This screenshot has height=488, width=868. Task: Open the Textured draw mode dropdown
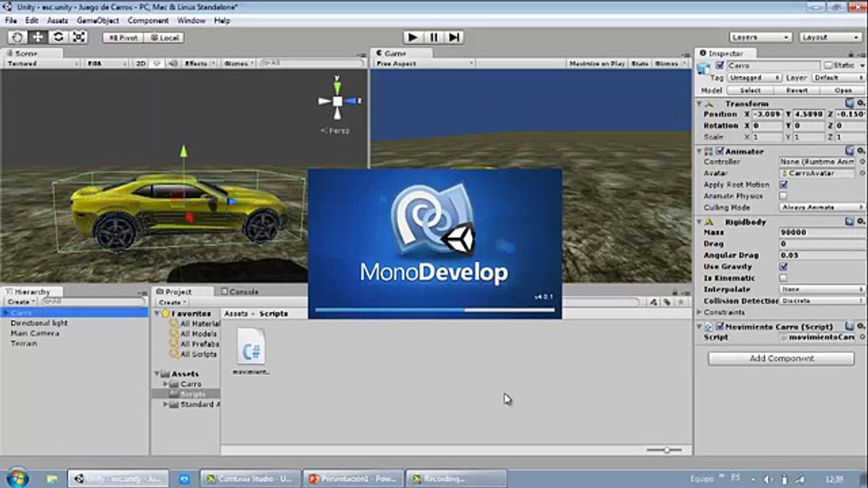[42, 63]
